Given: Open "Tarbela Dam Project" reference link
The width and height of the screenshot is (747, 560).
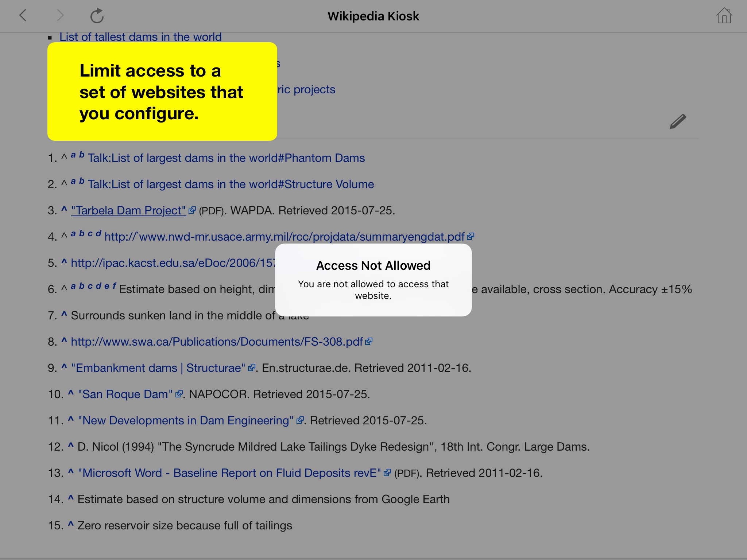Looking at the screenshot, I should [x=128, y=210].
